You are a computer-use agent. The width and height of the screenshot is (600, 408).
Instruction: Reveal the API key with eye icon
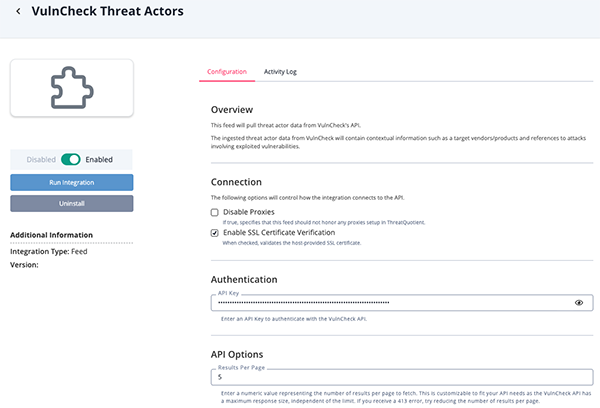(579, 301)
